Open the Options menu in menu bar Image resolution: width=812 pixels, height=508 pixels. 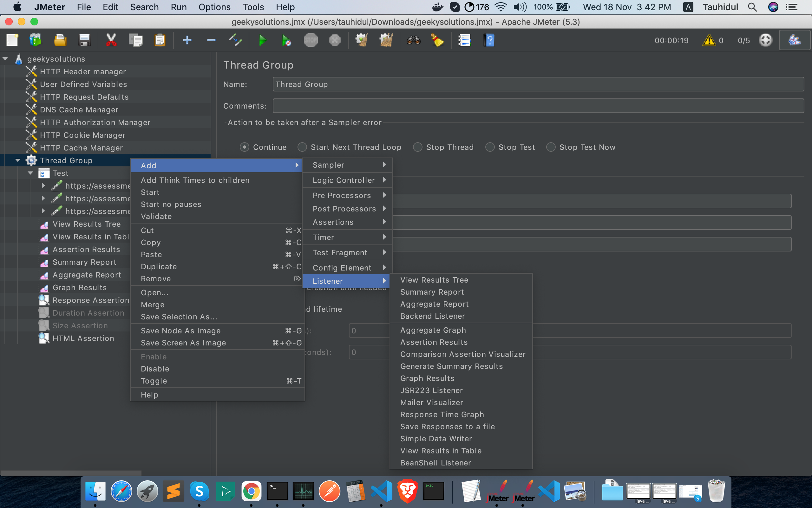coord(214,7)
